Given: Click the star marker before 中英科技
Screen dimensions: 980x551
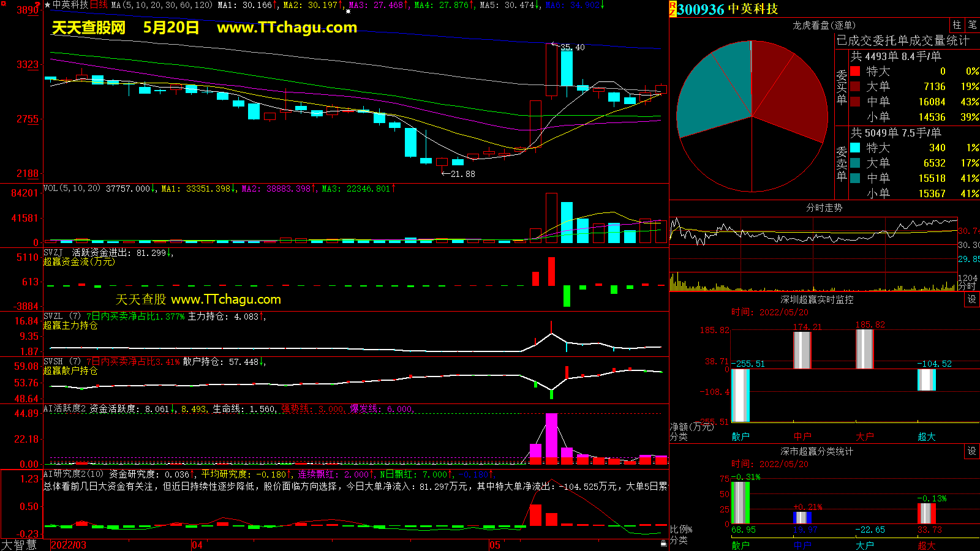Looking at the screenshot, I should click(x=48, y=5).
